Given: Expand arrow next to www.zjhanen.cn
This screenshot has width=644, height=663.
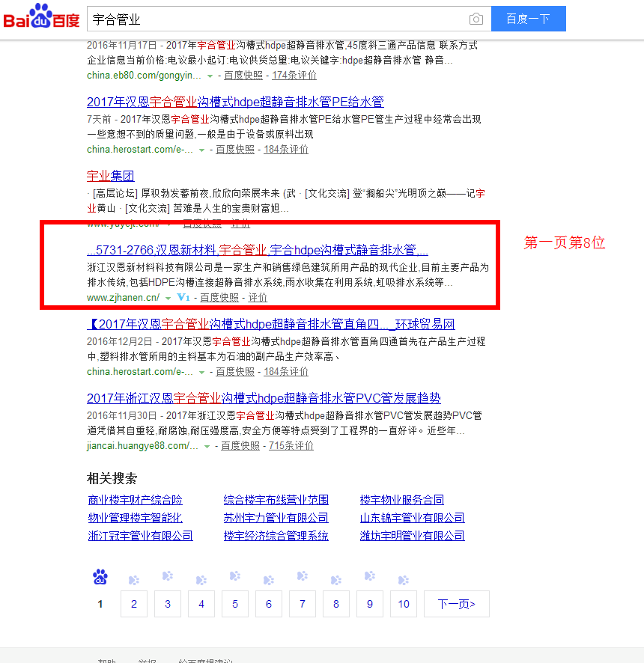Looking at the screenshot, I should point(168,299).
